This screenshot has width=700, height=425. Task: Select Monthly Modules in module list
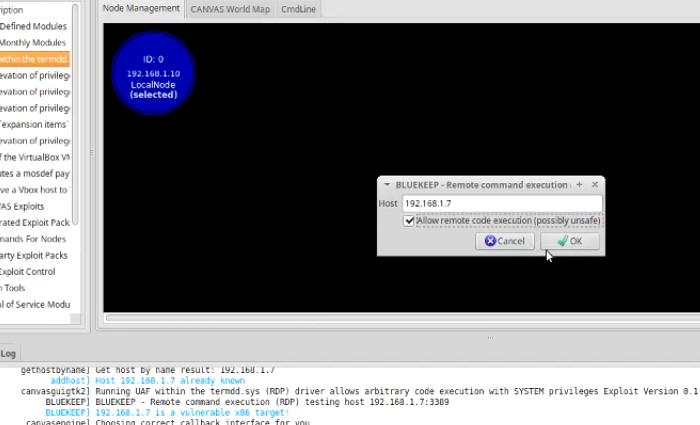pyautogui.click(x=33, y=43)
